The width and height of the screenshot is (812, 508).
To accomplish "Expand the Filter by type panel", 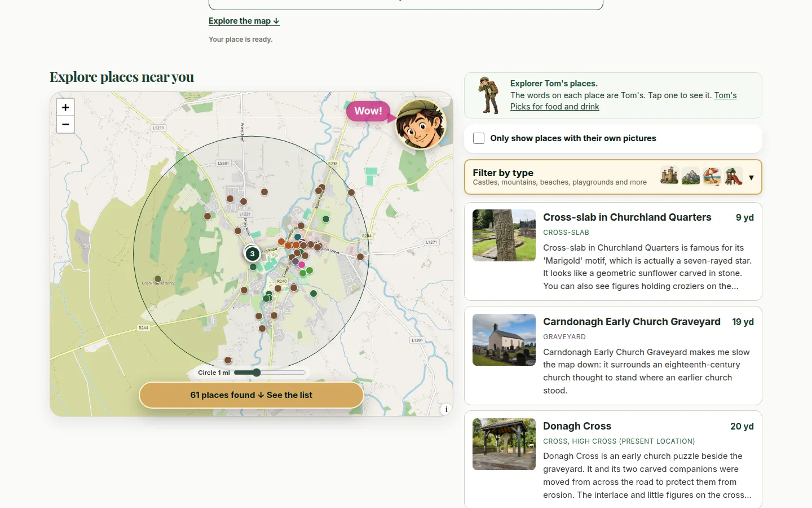I will pos(613,177).
